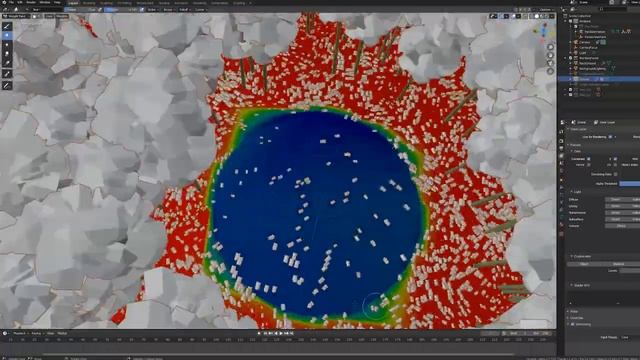Viewport: 640px width, 360px height.
Task: Toggle camera view navigation button
Action: pyautogui.click(x=550, y=63)
